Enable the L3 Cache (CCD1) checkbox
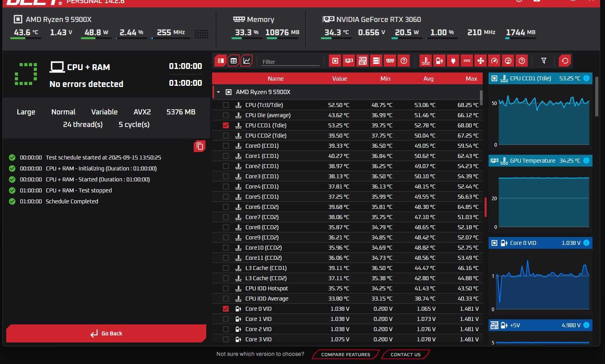The image size is (605, 364). (x=225, y=268)
